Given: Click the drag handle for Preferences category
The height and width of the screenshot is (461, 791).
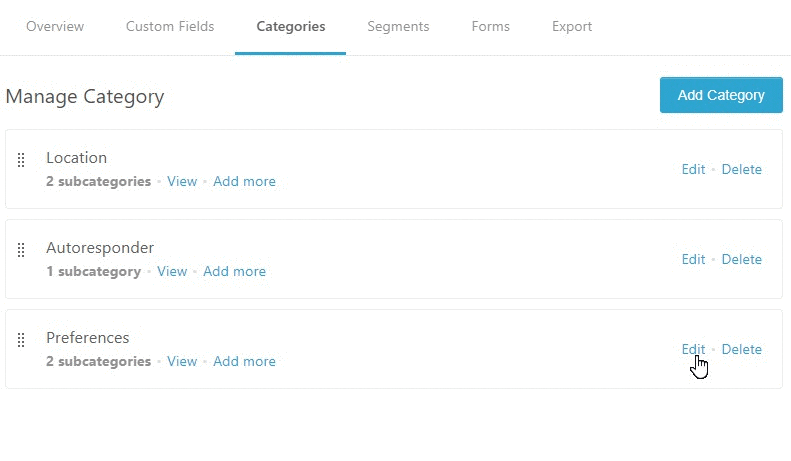Looking at the screenshot, I should click(x=21, y=340).
